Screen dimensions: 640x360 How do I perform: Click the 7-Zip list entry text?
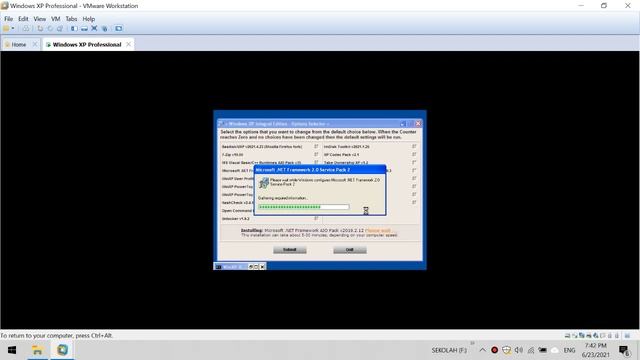[233, 155]
